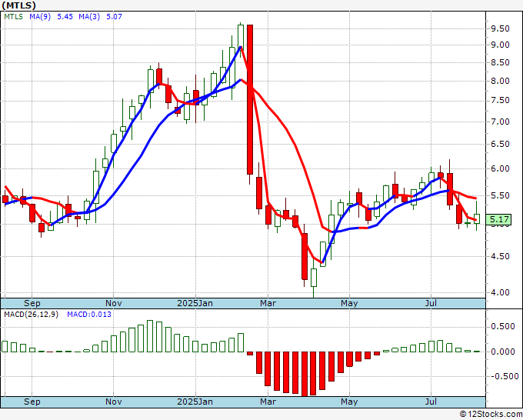Image resolution: width=523 pixels, height=420 pixels.
Task: Click the ©12Stocks.com credit text
Action: 491,414
